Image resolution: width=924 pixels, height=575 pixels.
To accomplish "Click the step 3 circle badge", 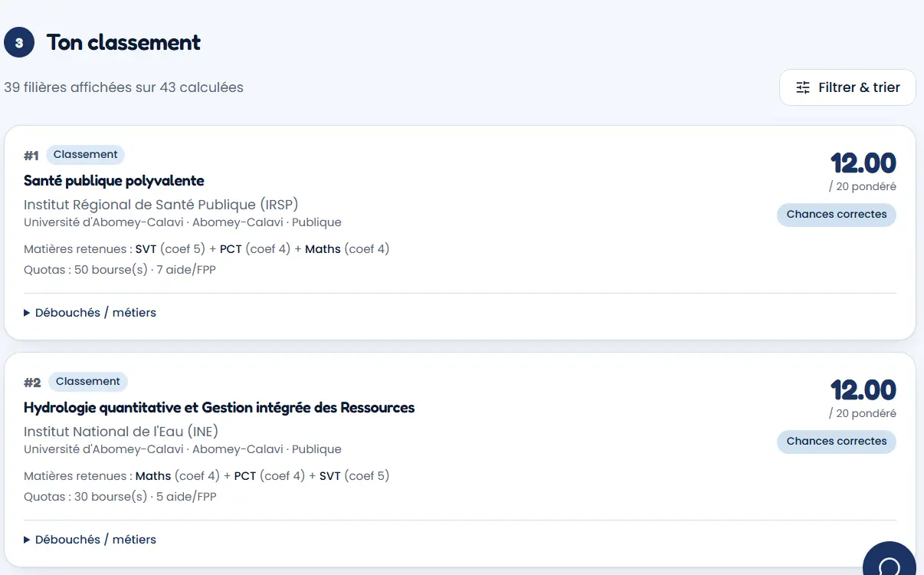I will (x=19, y=42).
